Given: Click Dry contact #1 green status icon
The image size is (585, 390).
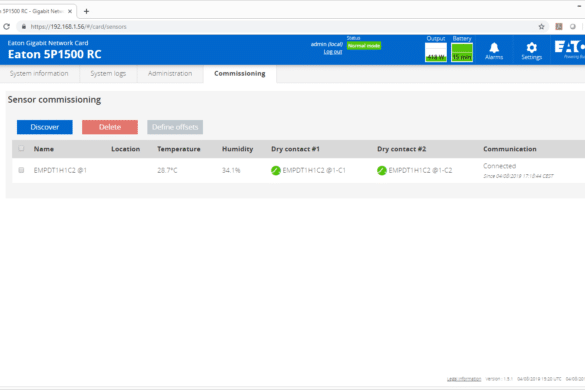Looking at the screenshot, I should coord(276,171).
